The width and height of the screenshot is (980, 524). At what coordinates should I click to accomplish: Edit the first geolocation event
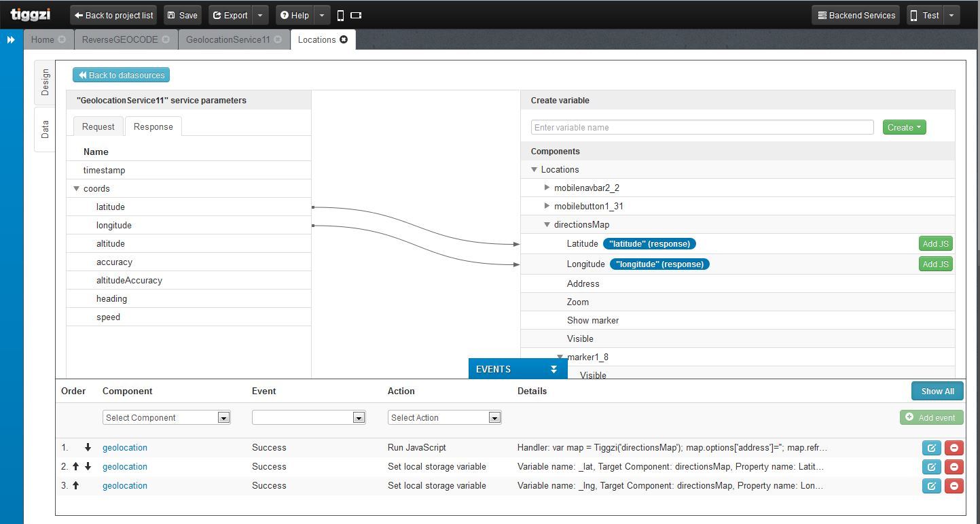click(x=931, y=448)
